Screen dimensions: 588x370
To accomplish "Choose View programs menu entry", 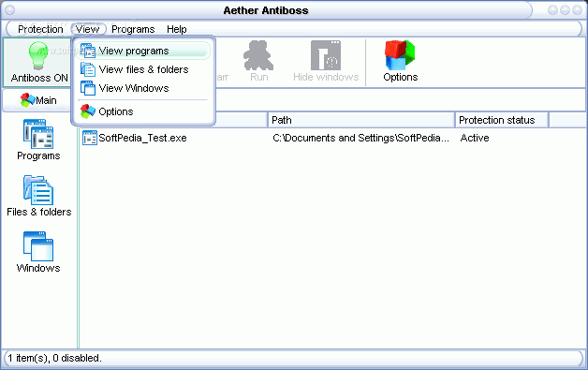I will coord(143,51).
